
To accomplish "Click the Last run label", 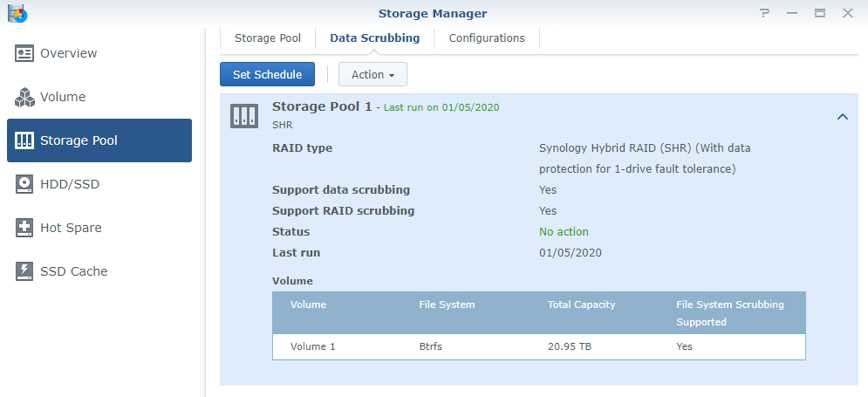I will coord(296,253).
